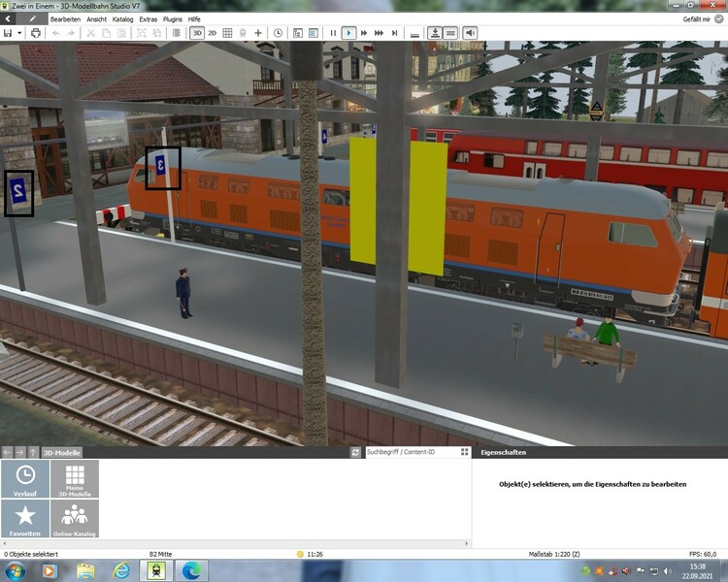Switch to 2D view mode
Viewport: 728px width, 582px height.
pos(213,33)
